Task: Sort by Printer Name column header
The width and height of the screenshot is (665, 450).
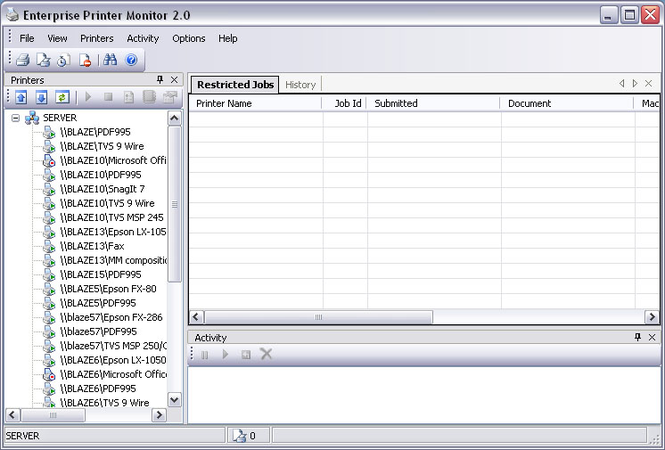Action: (256, 103)
